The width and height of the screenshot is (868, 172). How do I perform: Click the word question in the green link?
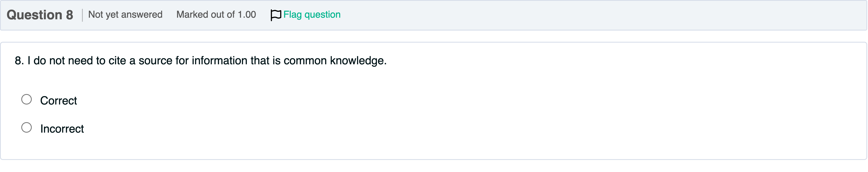pos(322,15)
